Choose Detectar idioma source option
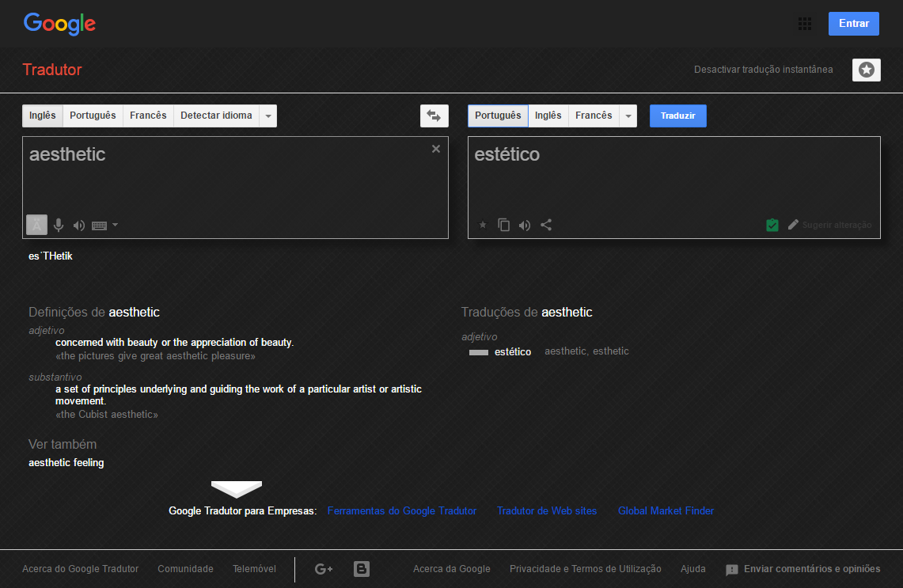Viewport: 903px width, 588px height. (216, 116)
